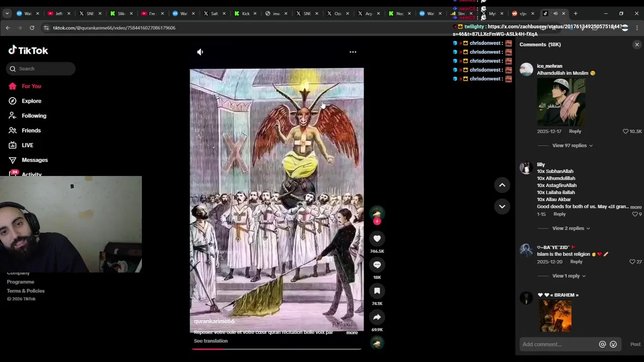Expand View 2 replies

pos(571,228)
